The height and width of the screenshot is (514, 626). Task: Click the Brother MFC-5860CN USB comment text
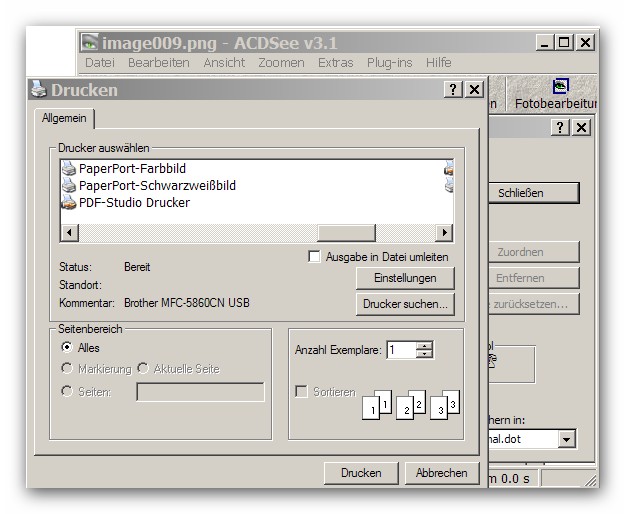(187, 303)
